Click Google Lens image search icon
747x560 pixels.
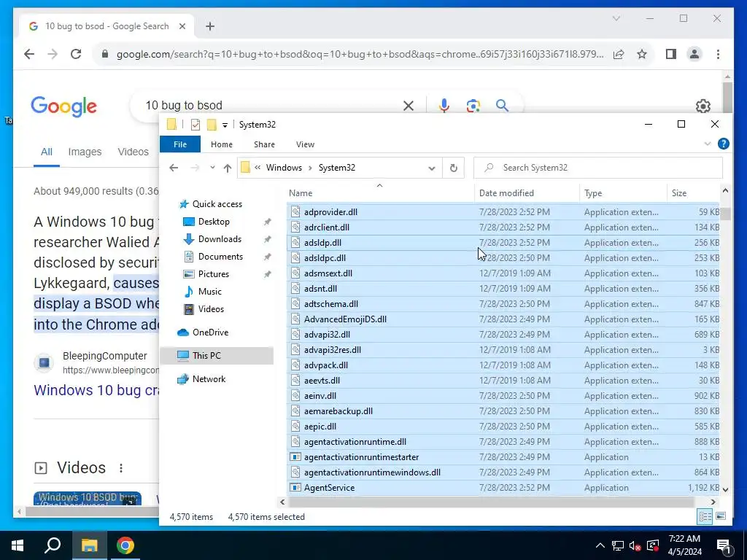tap(473, 105)
